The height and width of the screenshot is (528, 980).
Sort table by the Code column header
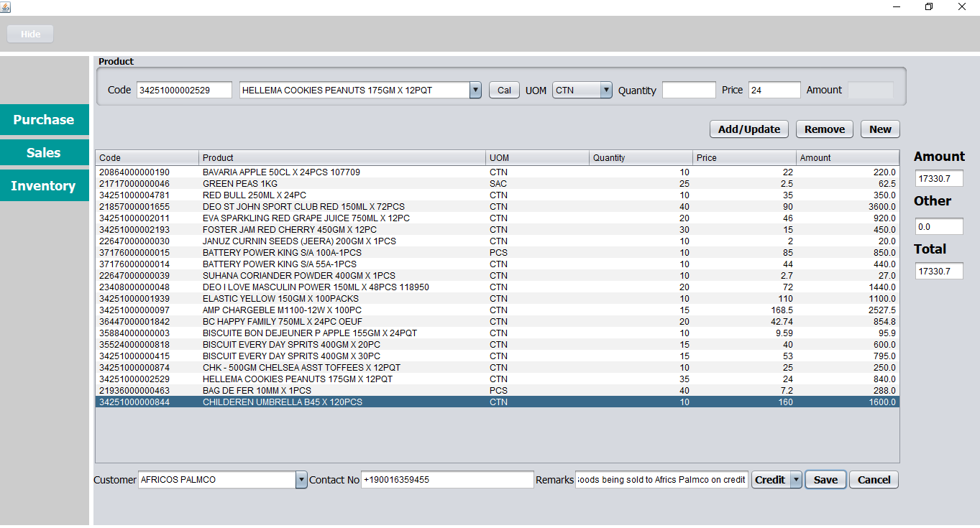147,158
